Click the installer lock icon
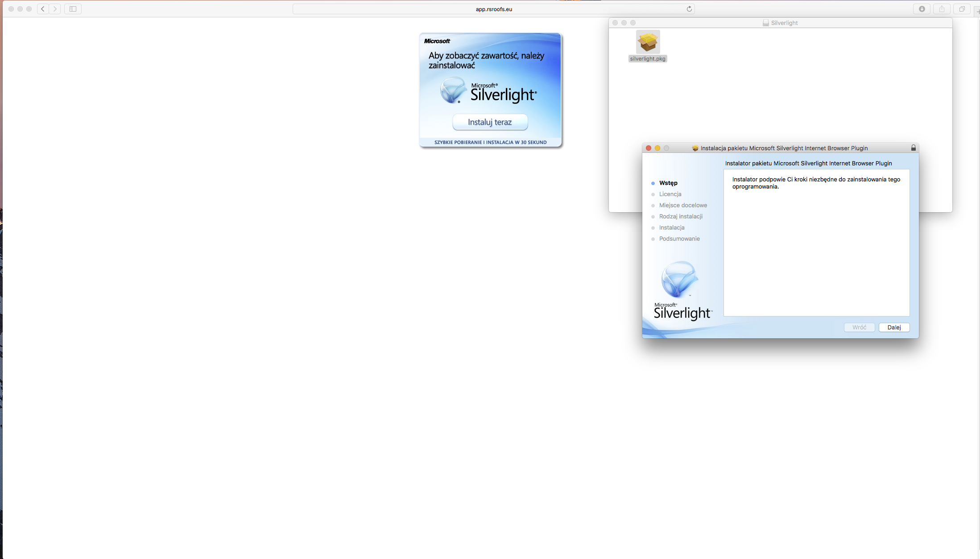The image size is (980, 559). [x=913, y=148]
